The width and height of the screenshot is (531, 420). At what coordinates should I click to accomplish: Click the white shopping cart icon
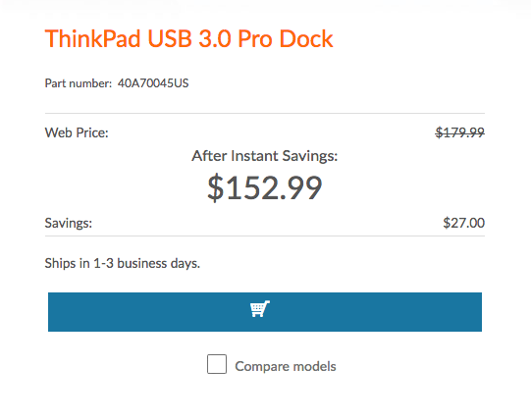click(x=260, y=308)
